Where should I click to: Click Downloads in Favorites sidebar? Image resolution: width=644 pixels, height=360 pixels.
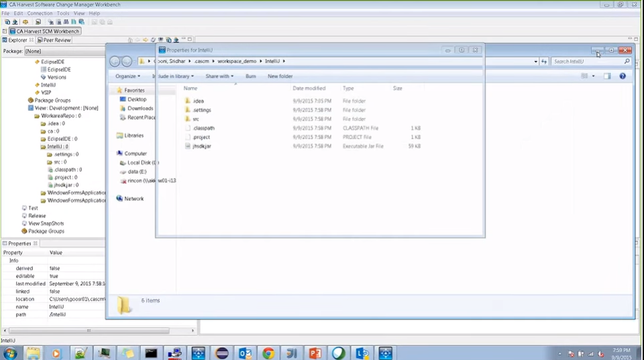(x=136, y=108)
